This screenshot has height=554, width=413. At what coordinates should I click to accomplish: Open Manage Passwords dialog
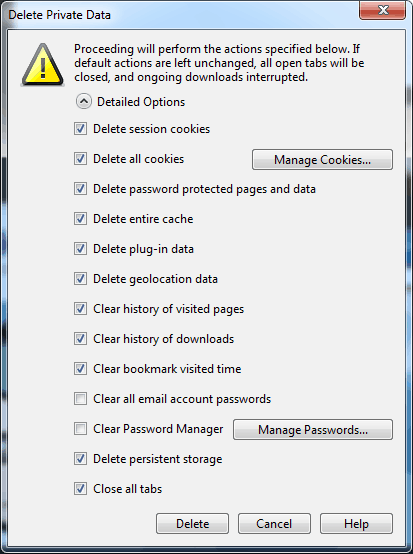tap(313, 430)
